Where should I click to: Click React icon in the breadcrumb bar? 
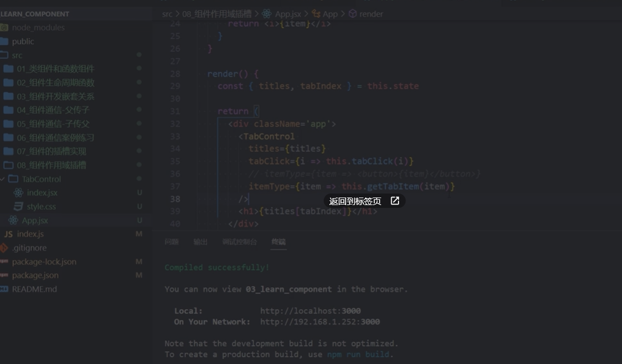(x=267, y=14)
